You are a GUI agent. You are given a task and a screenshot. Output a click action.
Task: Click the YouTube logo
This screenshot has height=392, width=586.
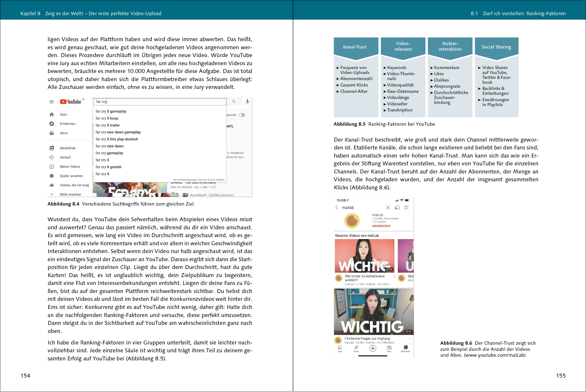pos(71,102)
